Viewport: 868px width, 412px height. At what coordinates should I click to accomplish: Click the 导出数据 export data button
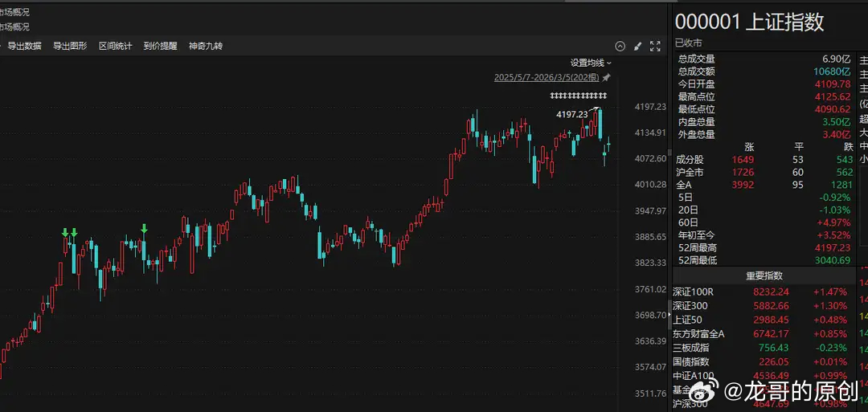(x=25, y=46)
